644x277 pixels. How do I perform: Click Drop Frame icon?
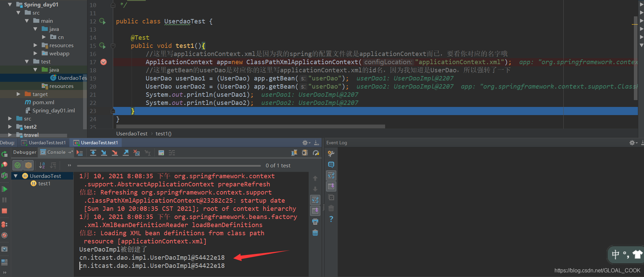tap(137, 153)
